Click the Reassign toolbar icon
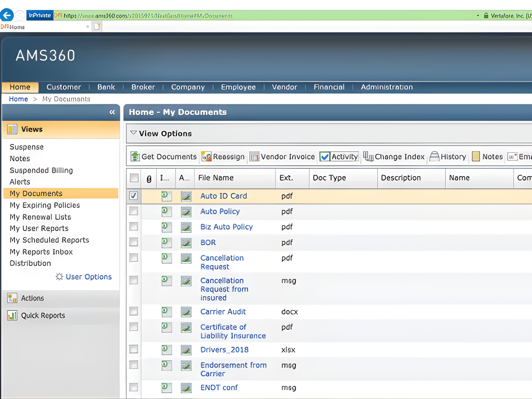 pyautogui.click(x=206, y=157)
